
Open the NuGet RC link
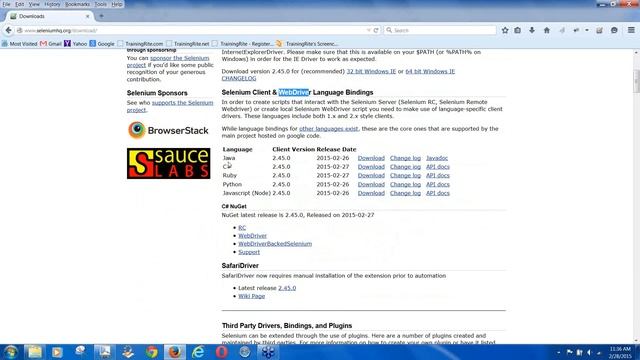click(242, 228)
